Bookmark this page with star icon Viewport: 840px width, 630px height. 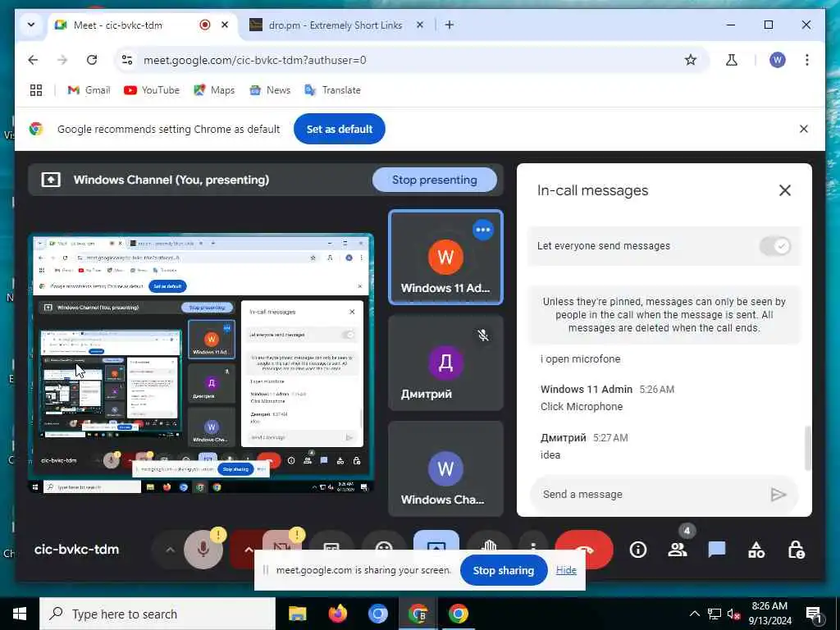[x=690, y=60]
